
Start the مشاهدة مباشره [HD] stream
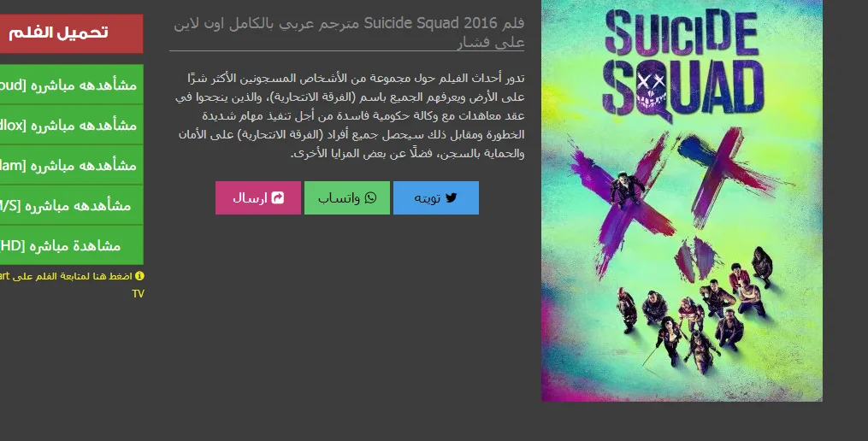pyautogui.click(x=72, y=245)
